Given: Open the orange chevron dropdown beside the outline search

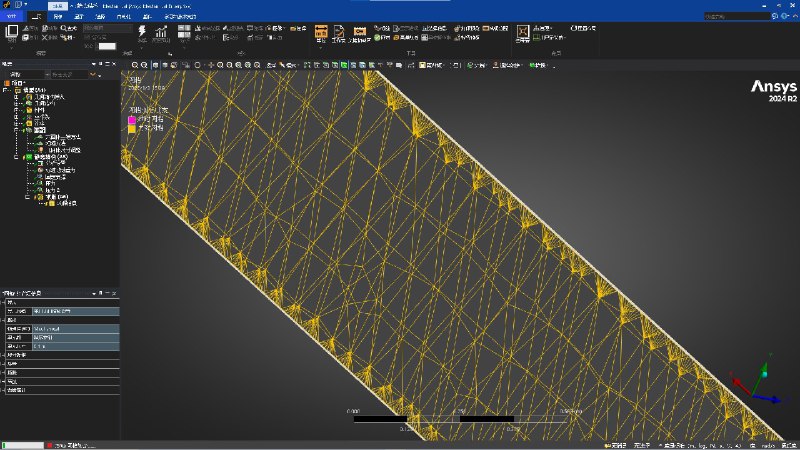Looking at the screenshot, I should pos(93,74).
